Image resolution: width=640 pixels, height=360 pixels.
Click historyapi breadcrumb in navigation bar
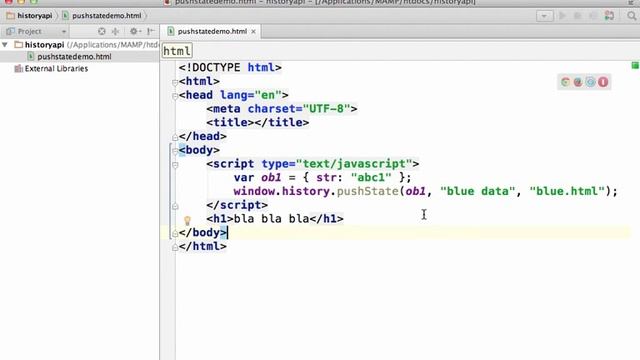click(x=35, y=16)
